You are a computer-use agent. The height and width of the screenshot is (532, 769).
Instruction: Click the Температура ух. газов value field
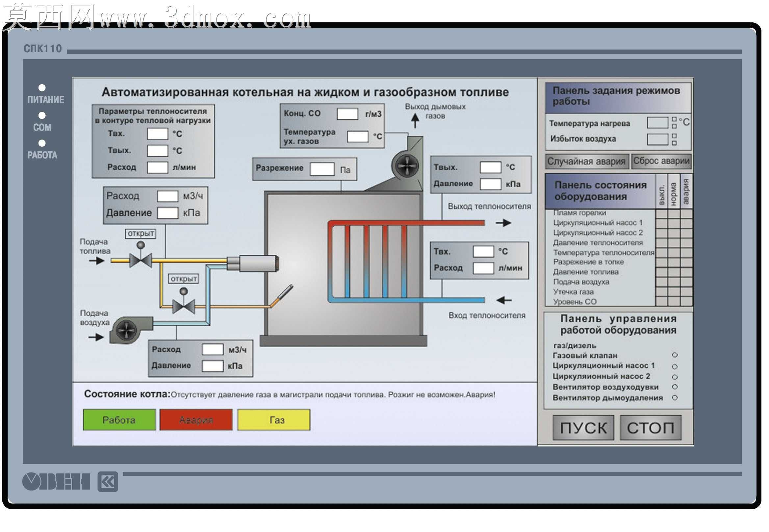click(x=358, y=137)
